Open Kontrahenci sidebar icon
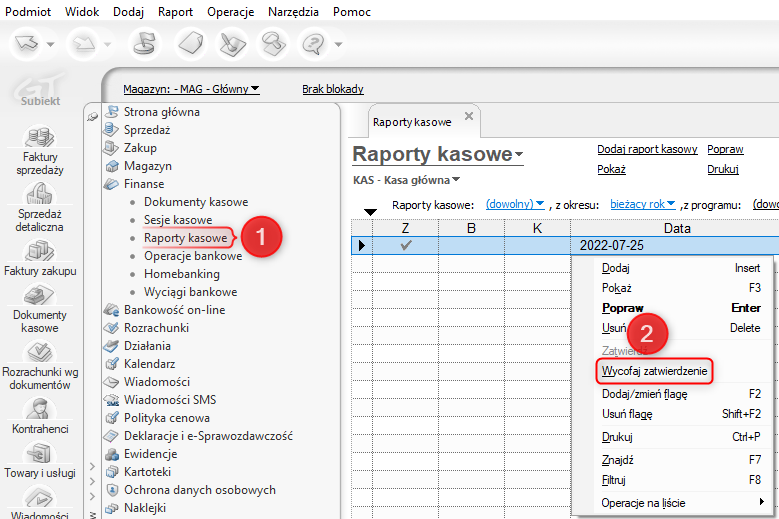 39,414
